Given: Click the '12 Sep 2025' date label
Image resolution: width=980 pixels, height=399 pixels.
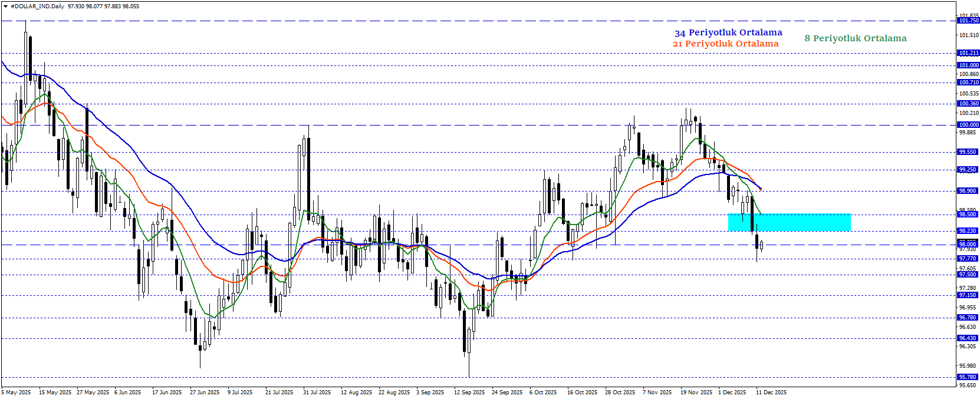Looking at the screenshot, I should (x=469, y=393).
